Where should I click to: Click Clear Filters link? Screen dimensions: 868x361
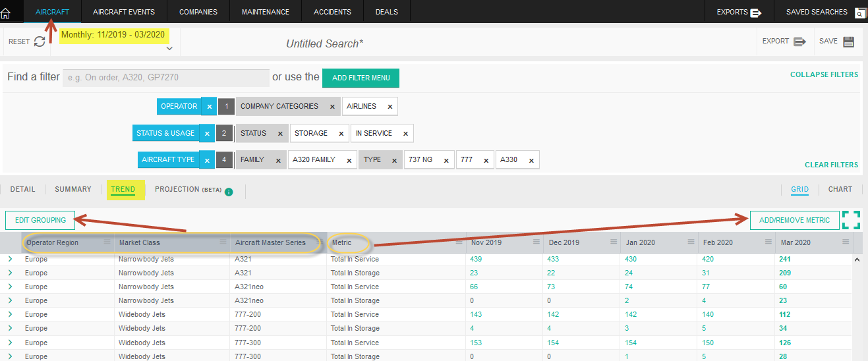pyautogui.click(x=832, y=165)
